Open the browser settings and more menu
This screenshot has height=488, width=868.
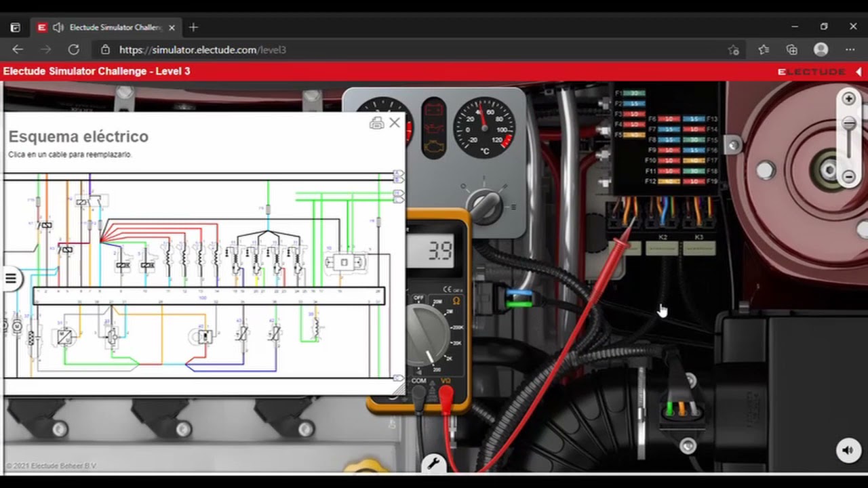tap(850, 49)
